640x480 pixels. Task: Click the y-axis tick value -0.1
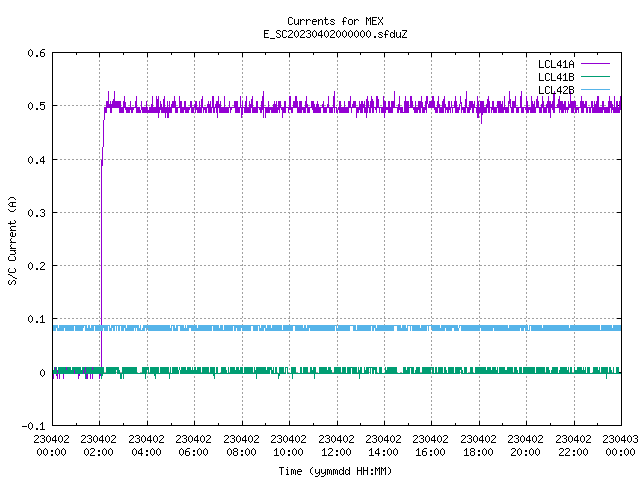[x=33, y=426]
